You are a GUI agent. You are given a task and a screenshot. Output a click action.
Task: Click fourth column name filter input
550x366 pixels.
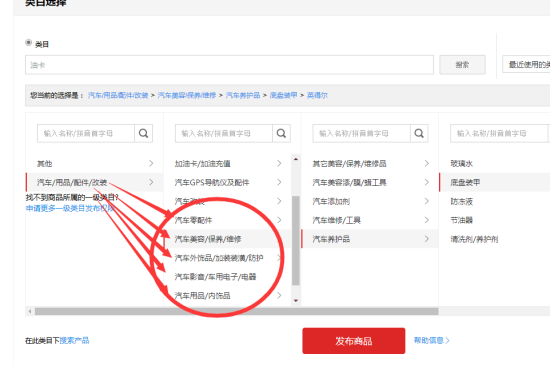(499, 133)
